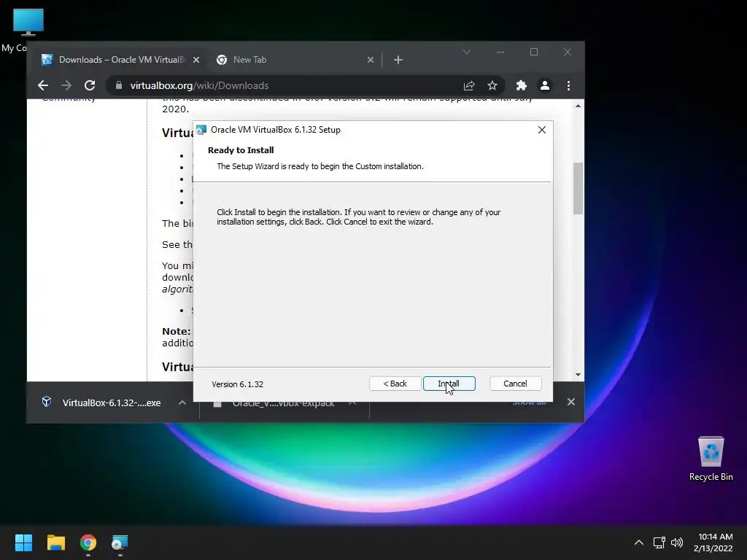
Task: Click Version 6.1.32 text in wizard
Action: [237, 384]
